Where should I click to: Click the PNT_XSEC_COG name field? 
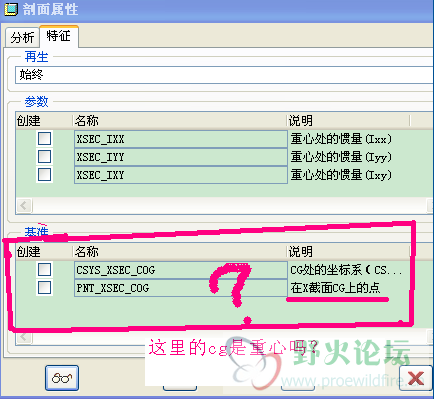181,288
